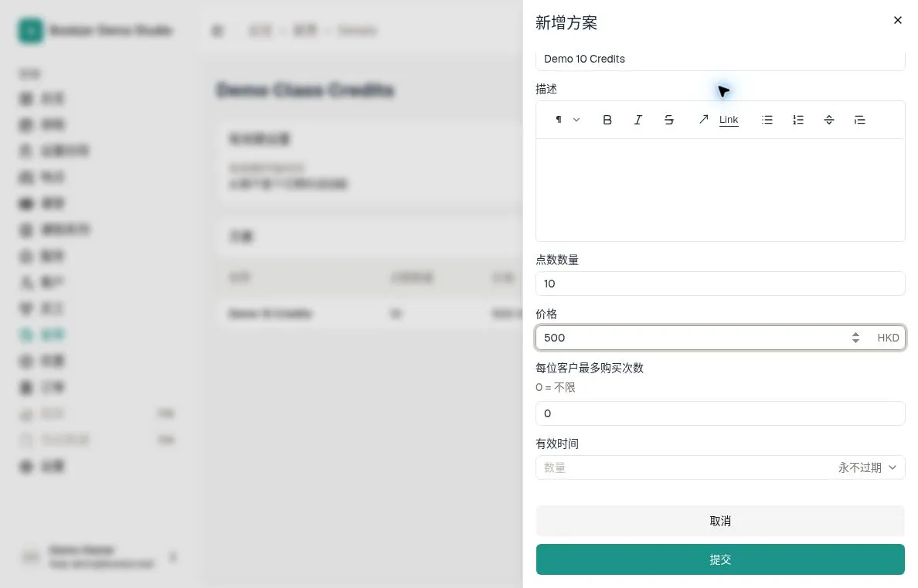Open the 永不过期 validity dropdown

pyautogui.click(x=867, y=467)
